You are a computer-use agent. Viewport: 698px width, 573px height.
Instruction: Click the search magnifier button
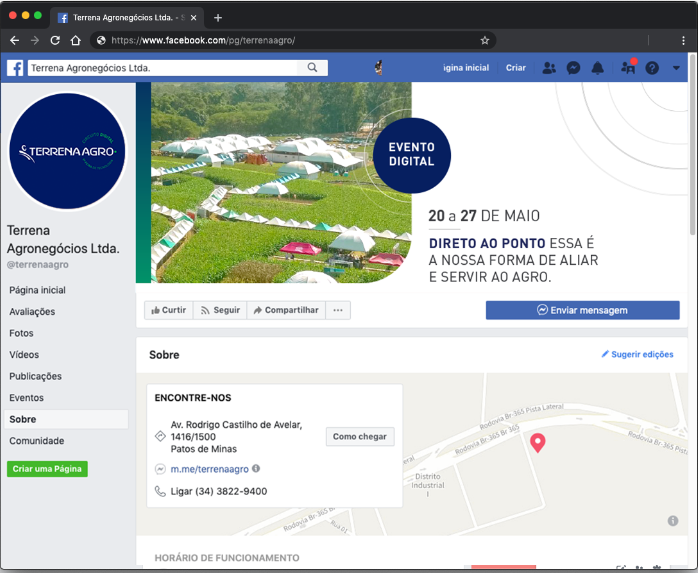pyautogui.click(x=312, y=68)
